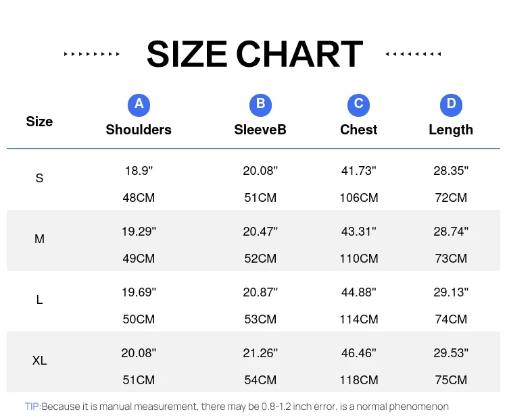The image size is (507, 420).
Task: Click the 75CM length value for XL
Action: click(451, 380)
